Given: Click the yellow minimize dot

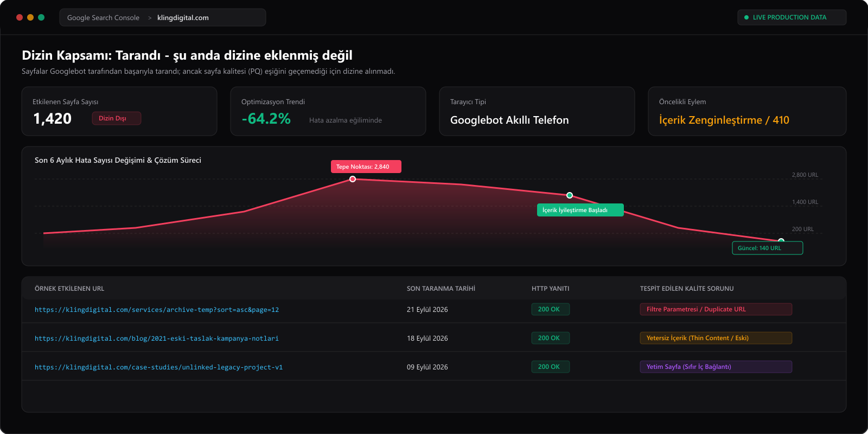Looking at the screenshot, I should [30, 17].
